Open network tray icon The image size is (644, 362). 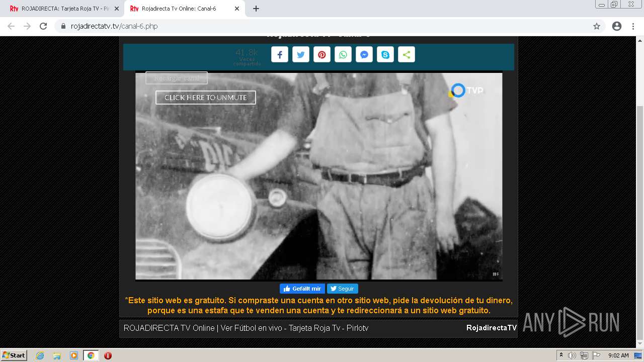(x=584, y=355)
